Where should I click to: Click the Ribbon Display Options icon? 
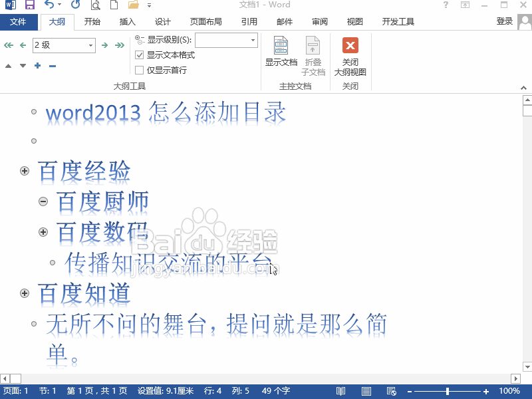pyautogui.click(x=465, y=5)
